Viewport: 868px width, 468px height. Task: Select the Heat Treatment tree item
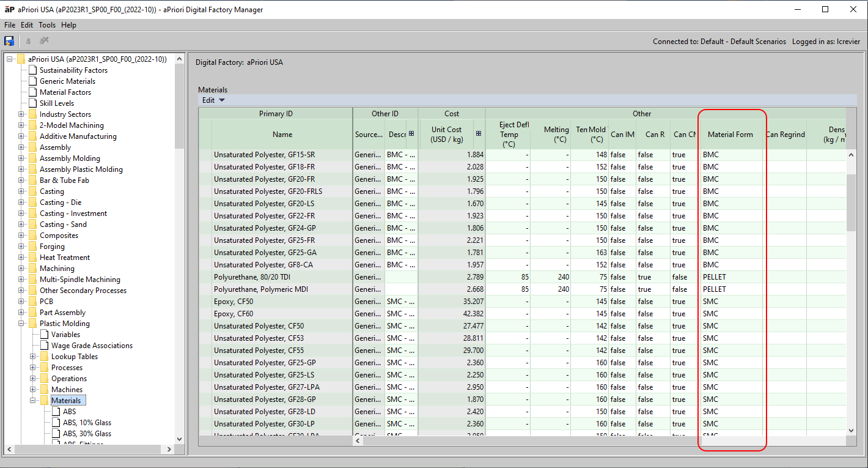[65, 258]
